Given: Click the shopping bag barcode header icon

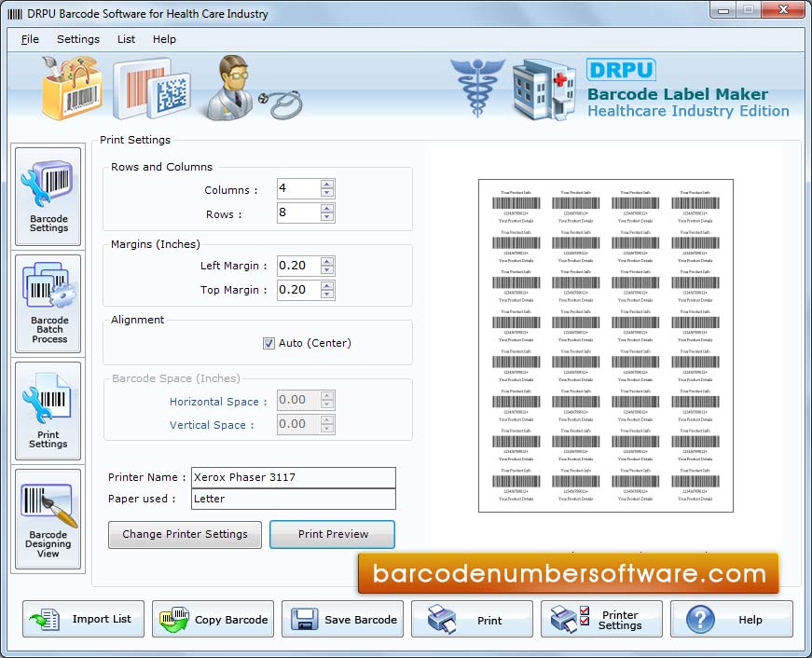Looking at the screenshot, I should click(72, 88).
